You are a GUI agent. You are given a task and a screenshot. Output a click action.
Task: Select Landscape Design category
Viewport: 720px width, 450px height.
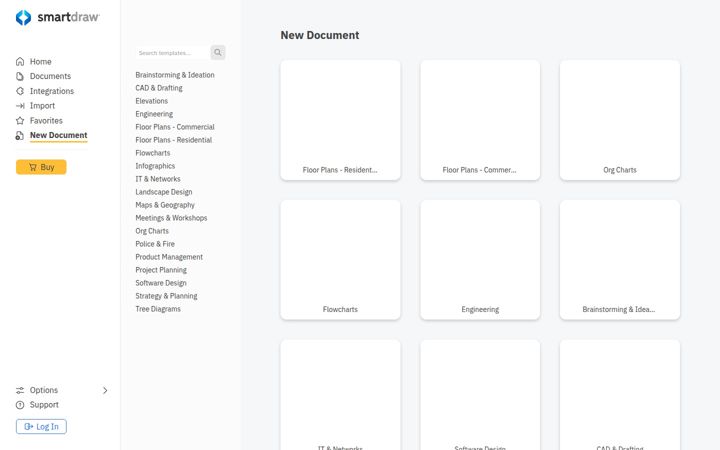tap(164, 192)
